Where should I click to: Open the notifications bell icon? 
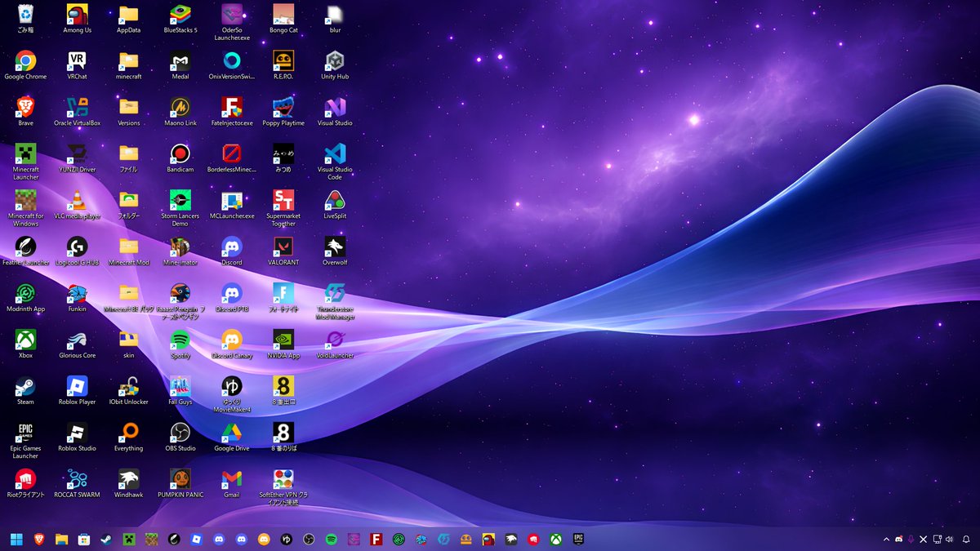(x=966, y=539)
